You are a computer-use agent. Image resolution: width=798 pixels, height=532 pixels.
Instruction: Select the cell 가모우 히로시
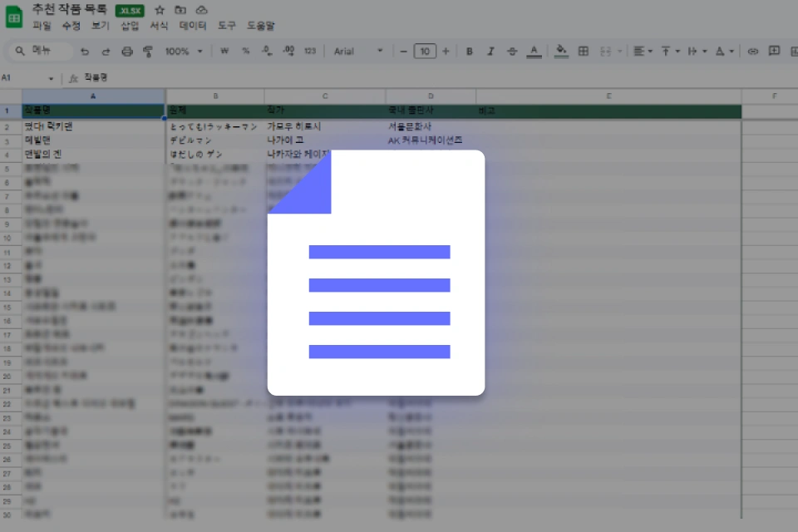point(325,126)
